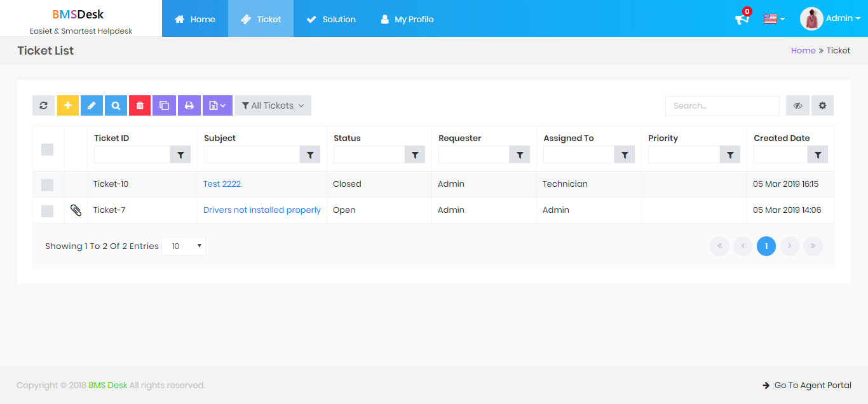Go to previous page of results

743,246
